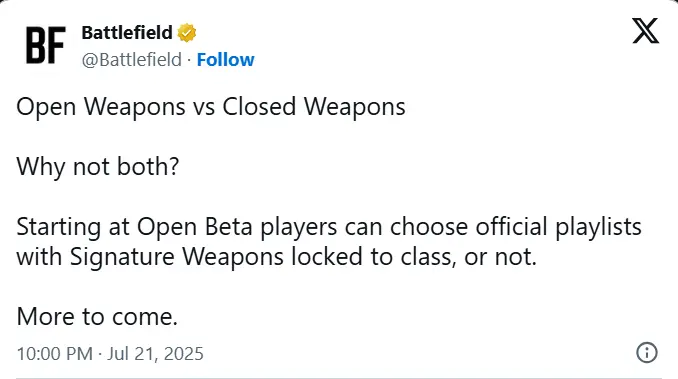
Task: Click the words "players can choose"
Action: coord(364,227)
